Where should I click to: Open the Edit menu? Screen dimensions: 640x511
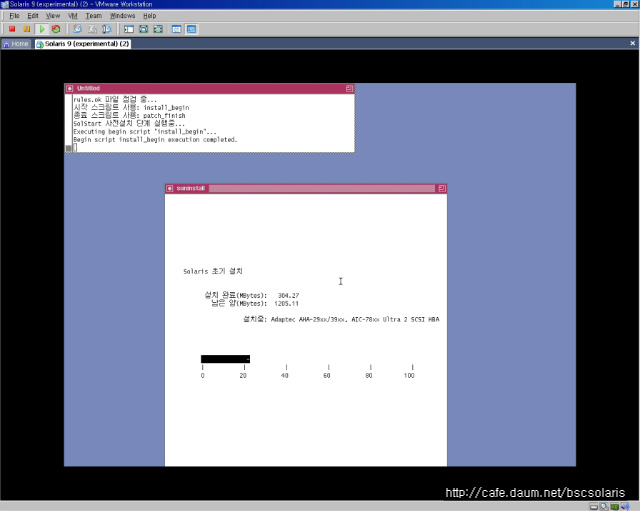[33, 16]
